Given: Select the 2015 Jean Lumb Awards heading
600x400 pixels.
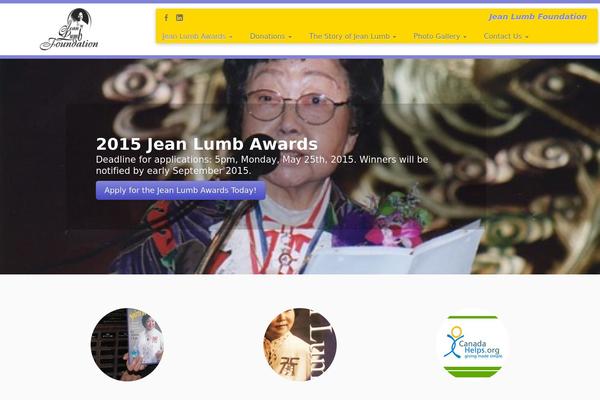Looking at the screenshot, I should pyautogui.click(x=207, y=144).
